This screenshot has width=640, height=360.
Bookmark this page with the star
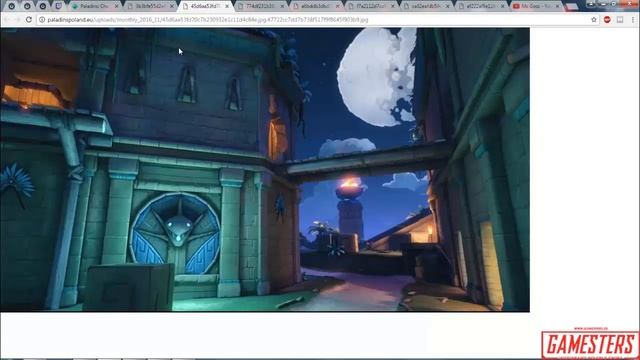click(x=594, y=20)
